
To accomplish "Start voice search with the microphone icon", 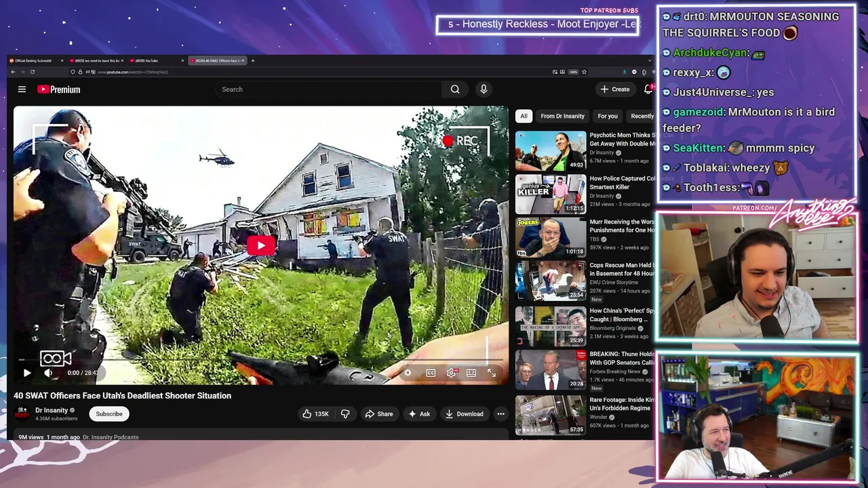I will point(484,89).
